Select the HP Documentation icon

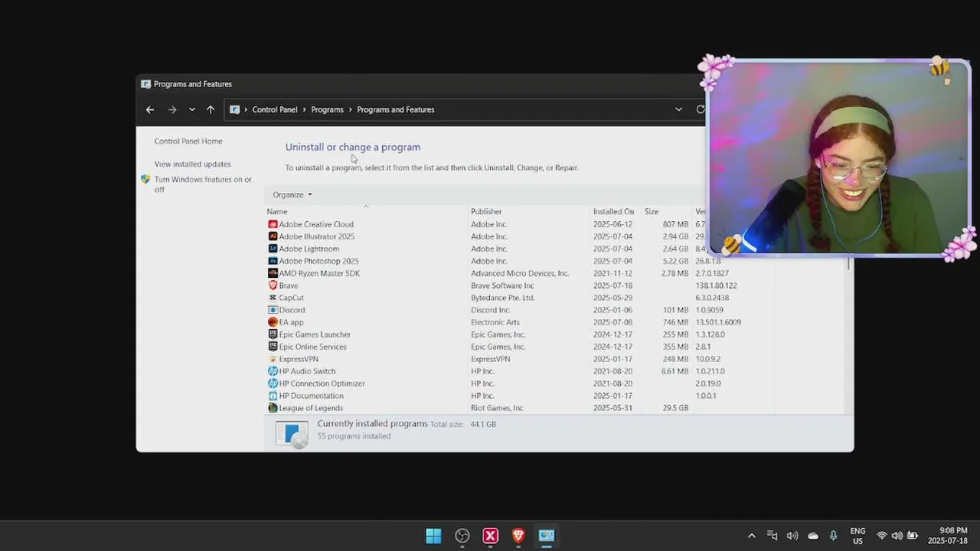[x=273, y=396]
